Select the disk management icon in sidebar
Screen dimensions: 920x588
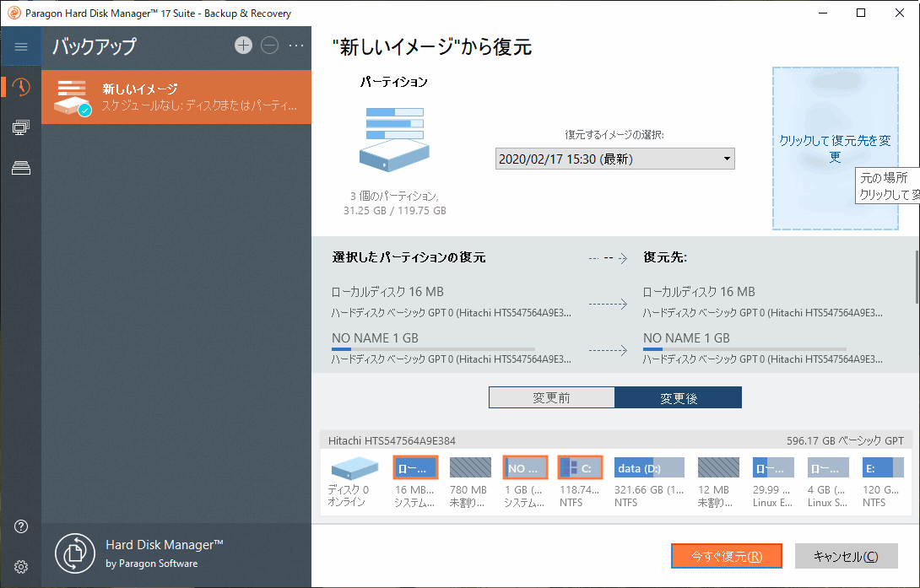[21, 168]
